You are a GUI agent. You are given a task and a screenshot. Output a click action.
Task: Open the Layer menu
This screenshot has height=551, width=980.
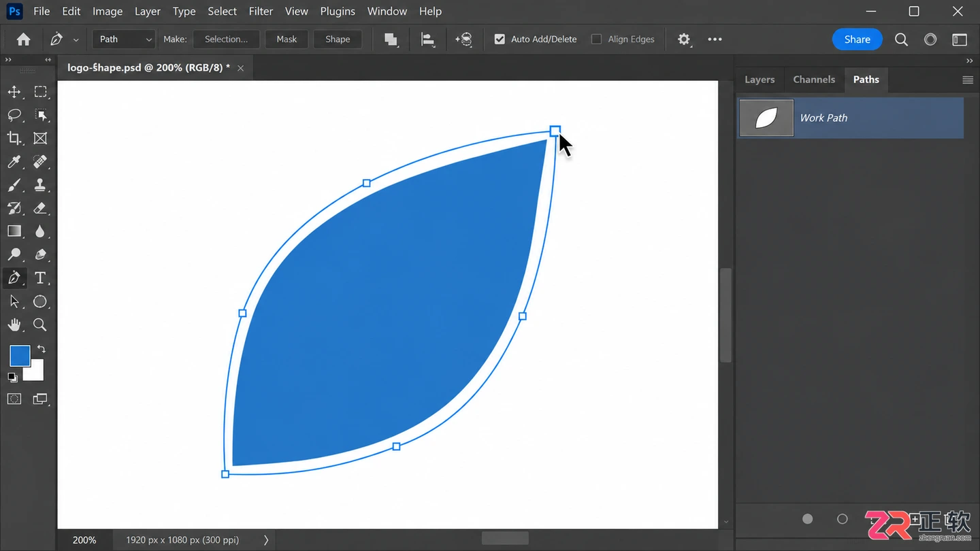point(148,12)
